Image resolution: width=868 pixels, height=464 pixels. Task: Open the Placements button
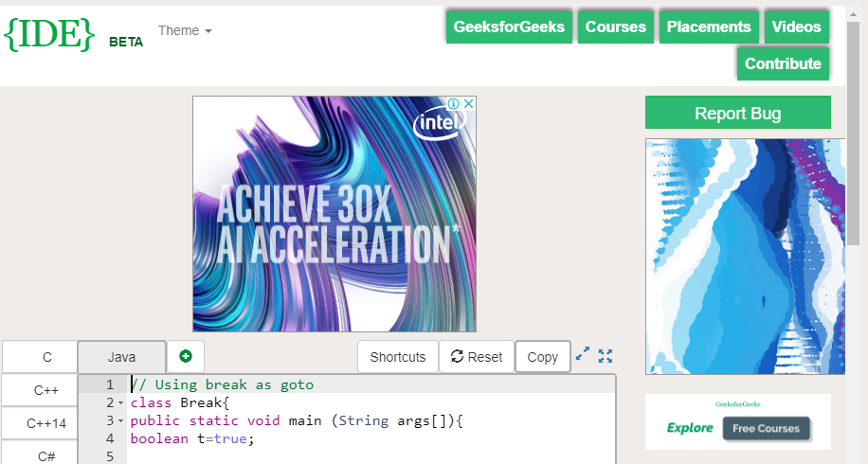(x=709, y=27)
